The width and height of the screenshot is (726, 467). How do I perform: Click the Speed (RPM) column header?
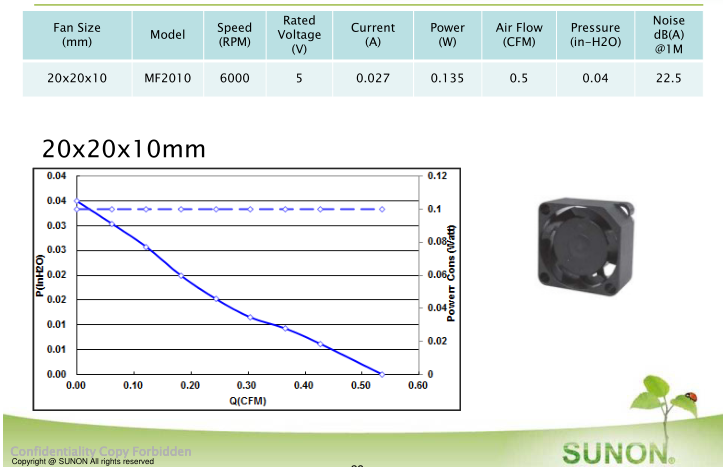[234, 35]
